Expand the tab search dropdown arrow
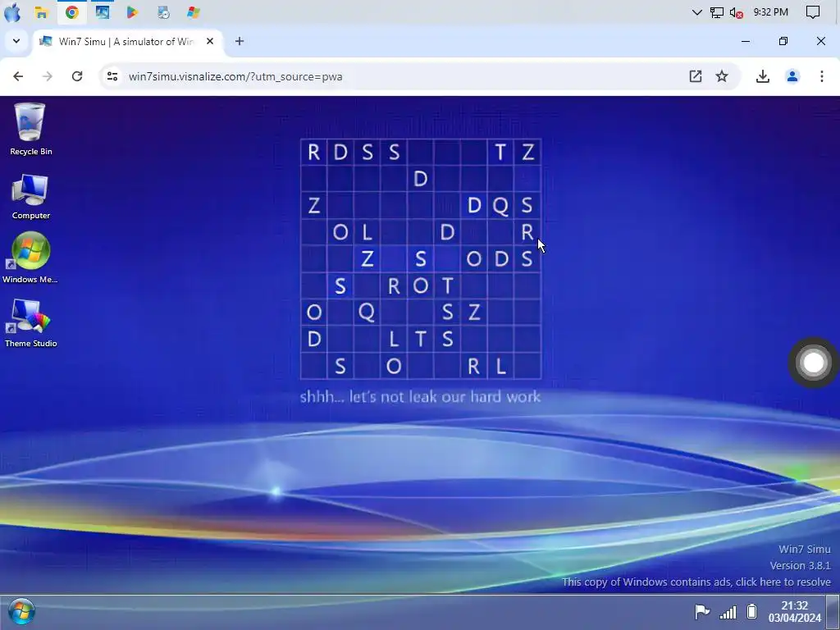Viewport: 840px width, 630px height. [x=16, y=41]
